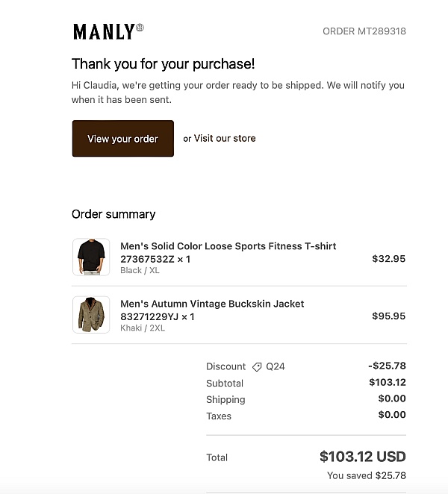Screen dimensions: 448x494
Task: Click the Men's Solid Color Loose Sports Fitness T-shirt title
Action: pyautogui.click(x=228, y=246)
